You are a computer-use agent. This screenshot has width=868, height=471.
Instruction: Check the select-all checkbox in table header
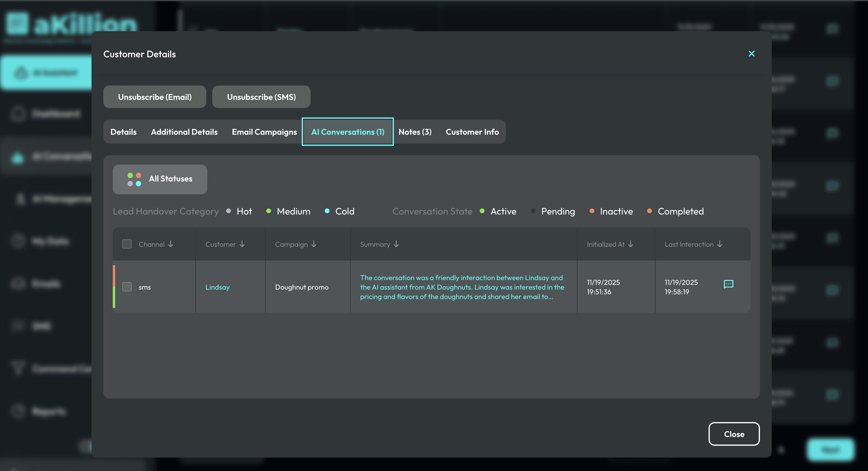[127, 244]
